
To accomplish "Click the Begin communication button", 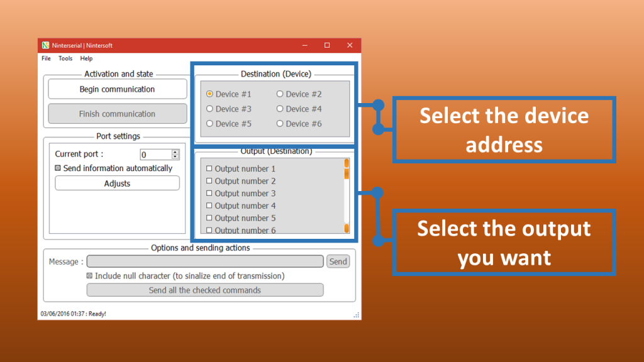I will click(x=117, y=89).
